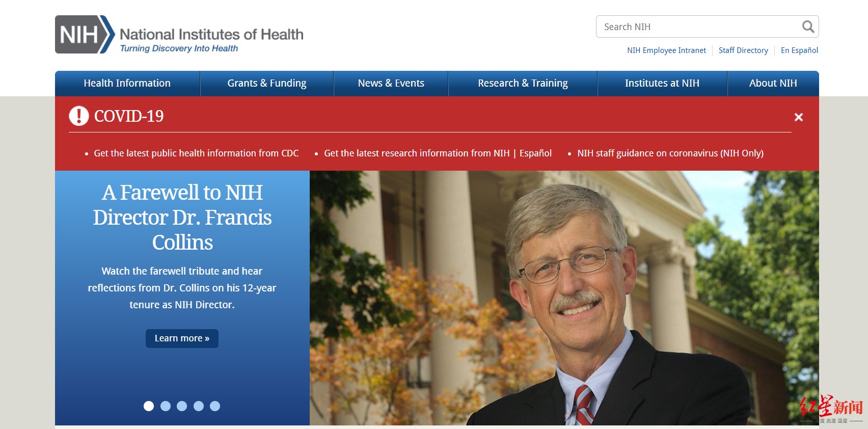Open the Staff Directory link

coord(743,50)
